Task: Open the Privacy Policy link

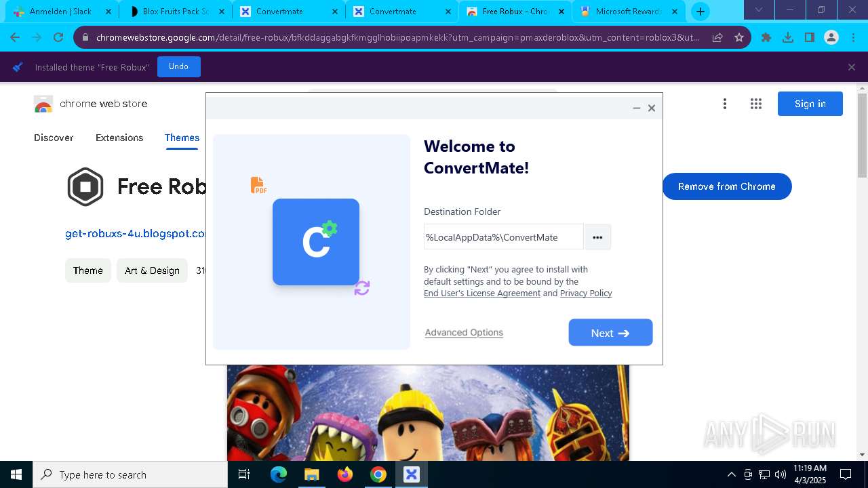Action: (586, 293)
